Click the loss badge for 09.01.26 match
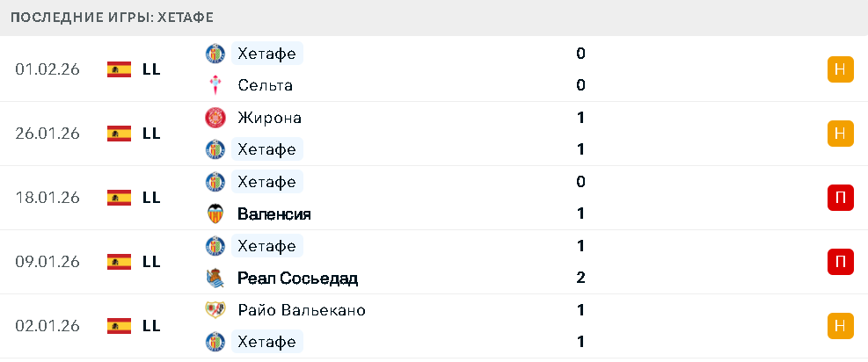This screenshot has height=362, width=868. [x=840, y=262]
